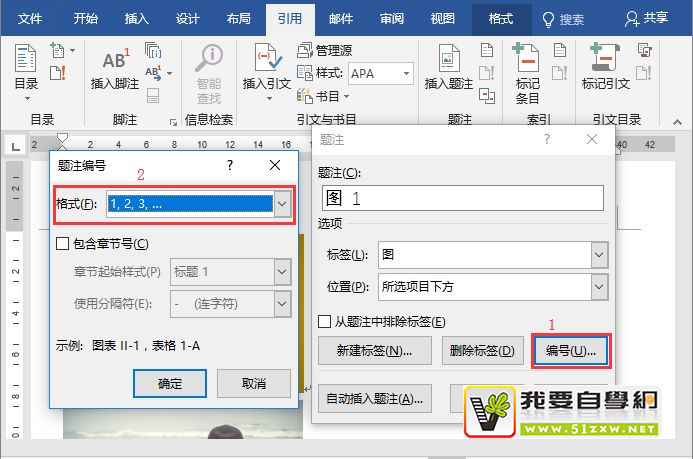Click Next Footnote AB icon
The height and width of the screenshot is (459, 693).
(153, 73)
